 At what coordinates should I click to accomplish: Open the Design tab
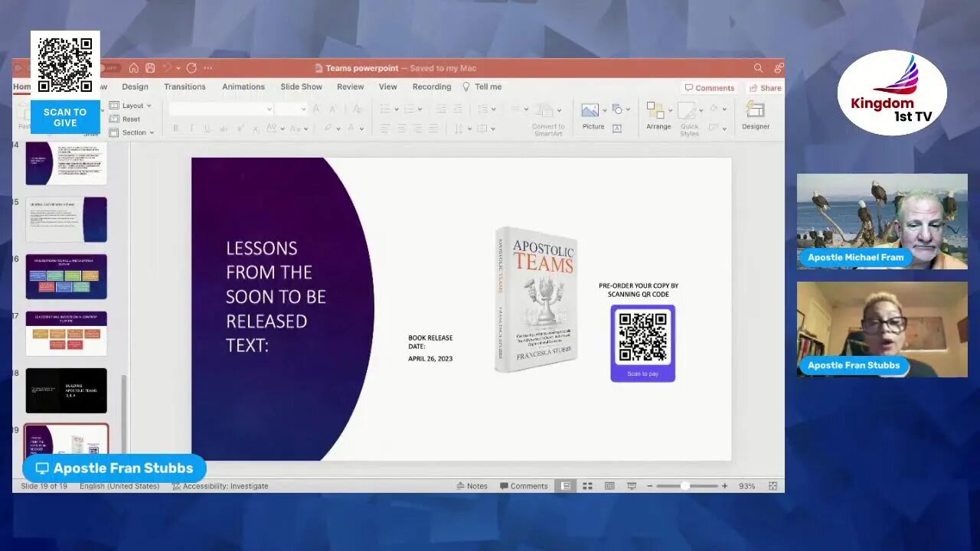[135, 87]
